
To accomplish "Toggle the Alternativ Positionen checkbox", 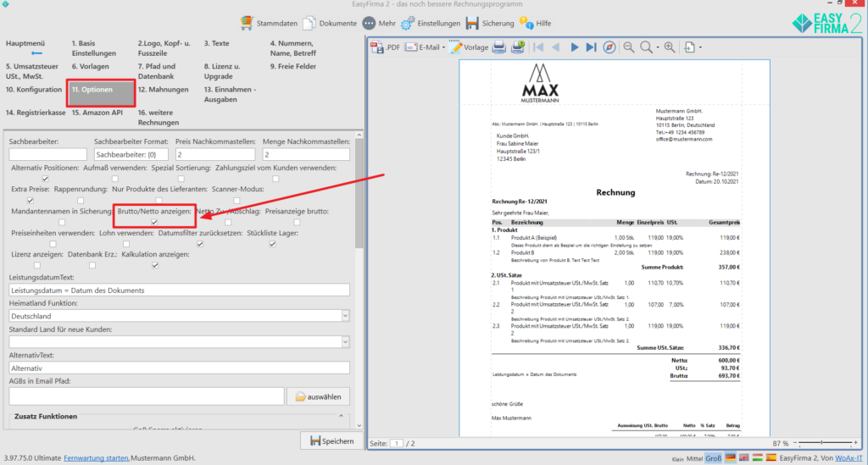I will coord(46,179).
